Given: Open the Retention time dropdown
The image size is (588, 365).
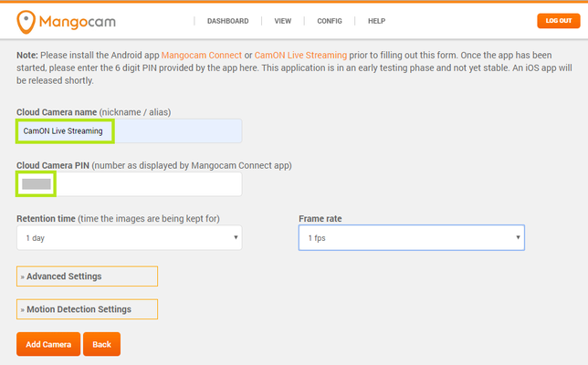Looking at the screenshot, I should 130,237.
